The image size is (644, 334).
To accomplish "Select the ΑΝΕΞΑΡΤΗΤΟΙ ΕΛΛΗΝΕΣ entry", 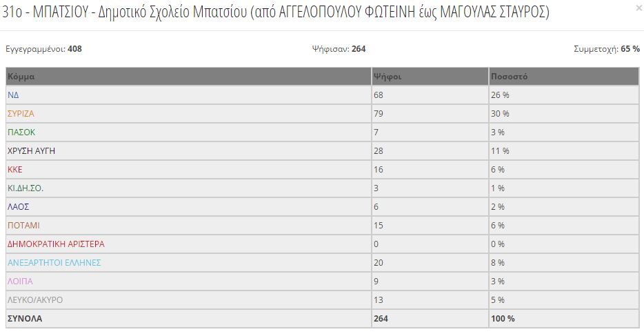I will coord(54,262).
